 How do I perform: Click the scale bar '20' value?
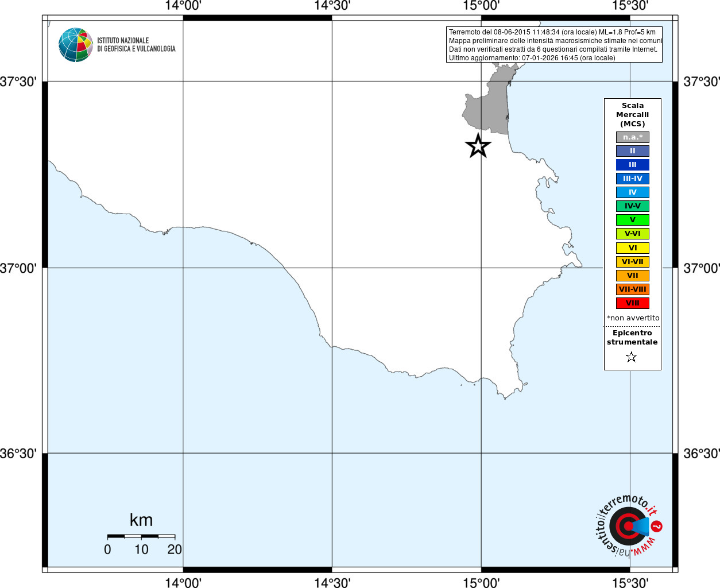point(175,550)
